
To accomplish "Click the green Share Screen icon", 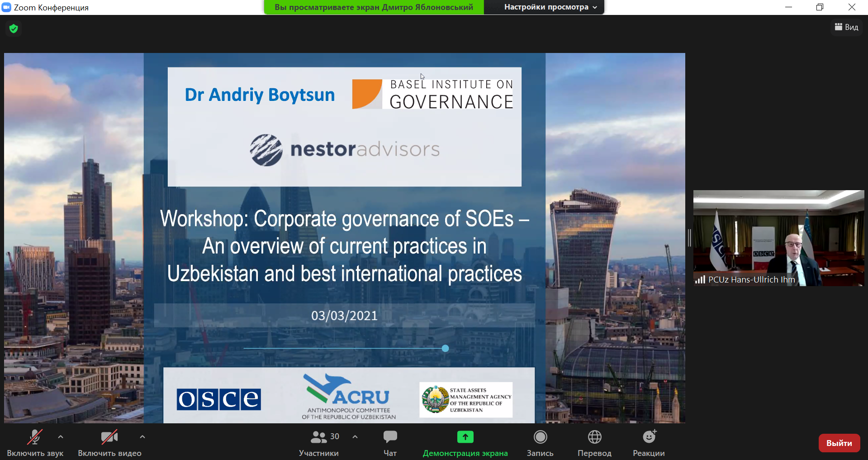I will (465, 437).
